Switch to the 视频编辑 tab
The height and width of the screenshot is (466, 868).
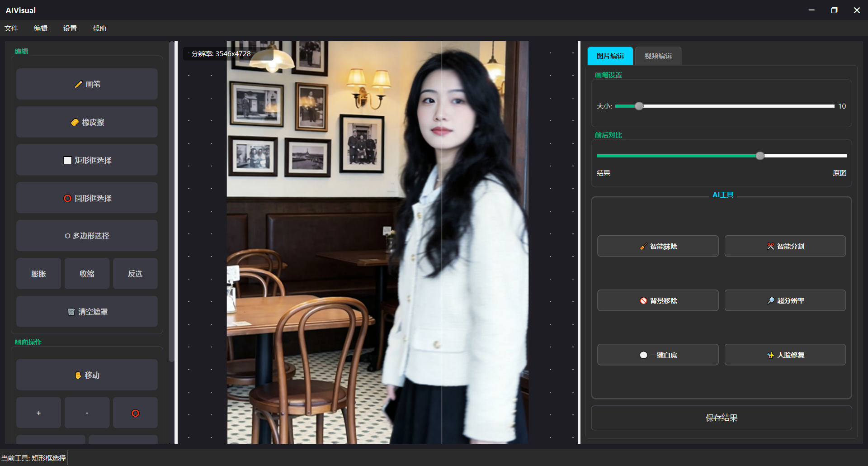pos(658,56)
